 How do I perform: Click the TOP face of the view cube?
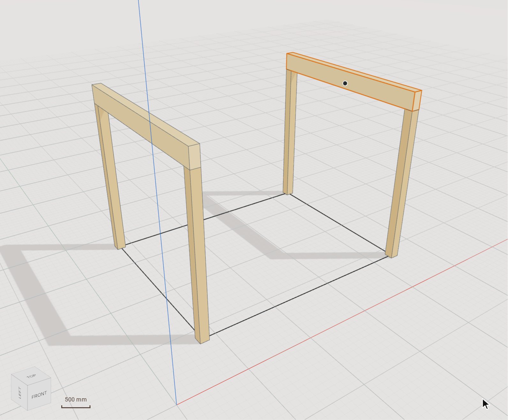pyautogui.click(x=31, y=376)
